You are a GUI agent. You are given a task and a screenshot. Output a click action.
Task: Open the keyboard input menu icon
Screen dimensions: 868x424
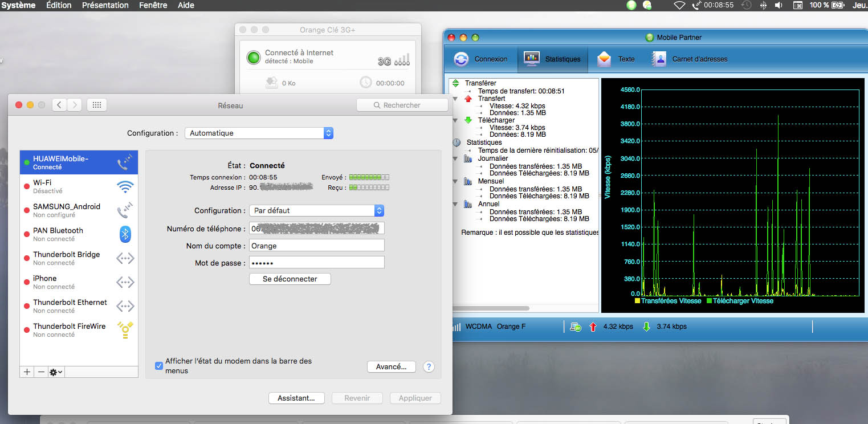[798, 5]
